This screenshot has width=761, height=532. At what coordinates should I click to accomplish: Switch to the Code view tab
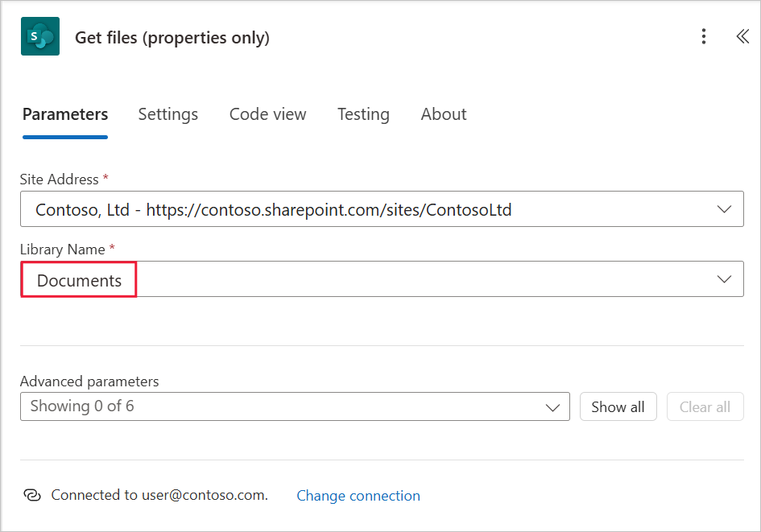pyautogui.click(x=268, y=114)
